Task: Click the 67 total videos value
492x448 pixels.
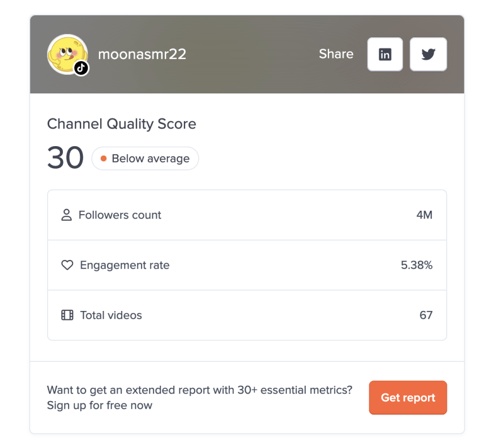Action: pyautogui.click(x=426, y=315)
